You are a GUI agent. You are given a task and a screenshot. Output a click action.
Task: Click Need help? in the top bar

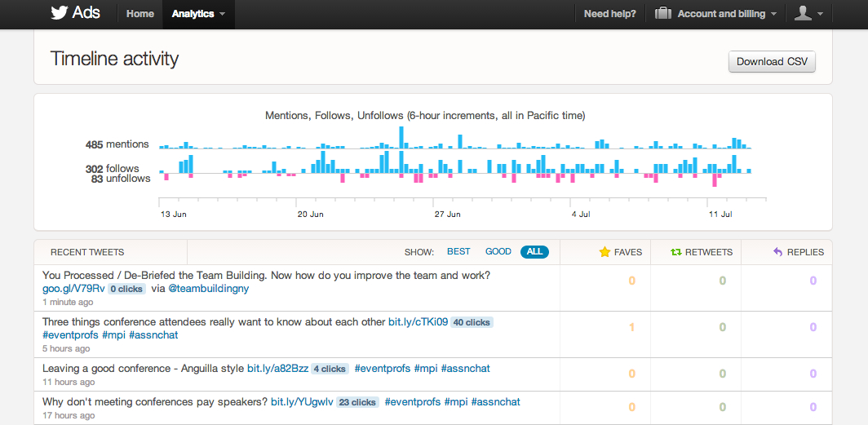tap(610, 14)
